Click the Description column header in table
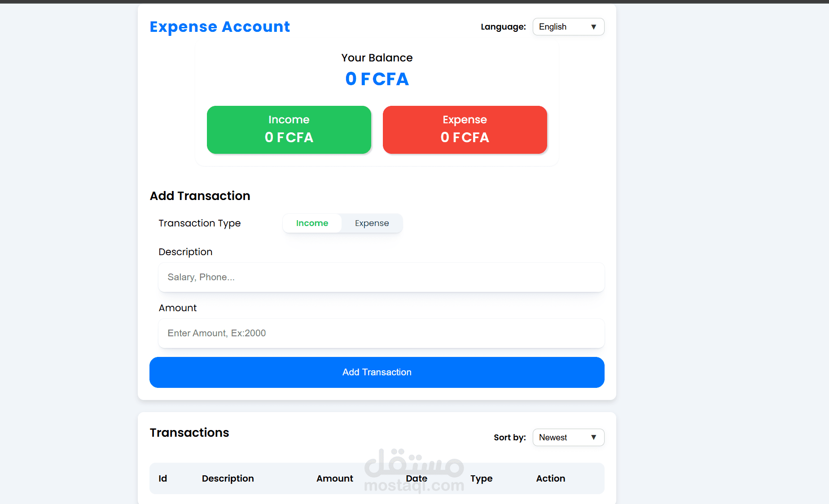 click(x=228, y=478)
